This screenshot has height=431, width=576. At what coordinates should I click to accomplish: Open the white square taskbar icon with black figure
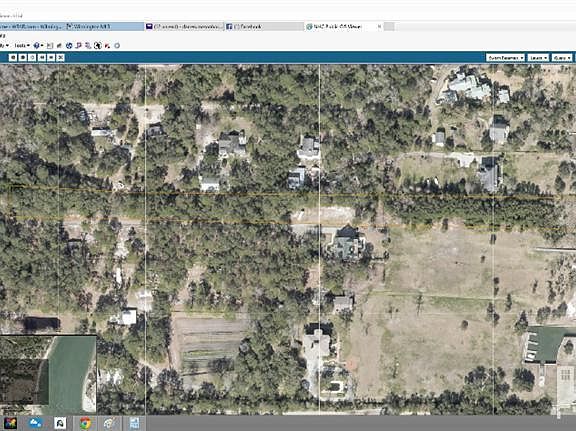pyautogui.click(x=60, y=423)
